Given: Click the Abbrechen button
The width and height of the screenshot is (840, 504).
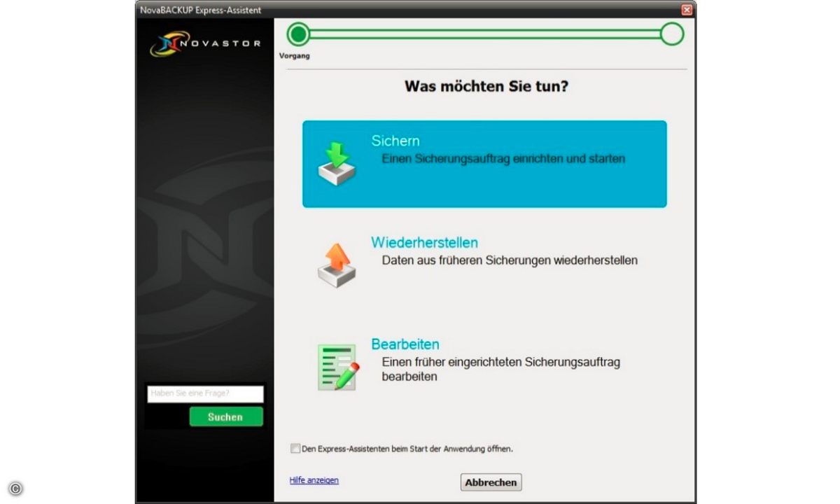Looking at the screenshot, I should coord(491,482).
